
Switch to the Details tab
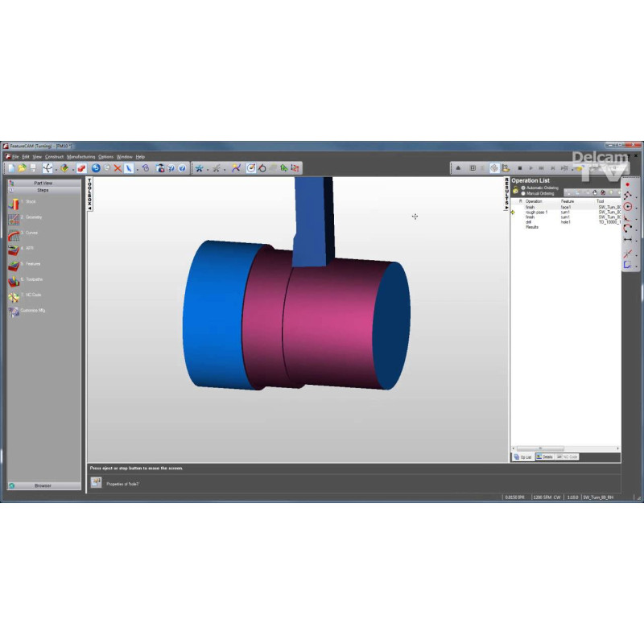545,456
